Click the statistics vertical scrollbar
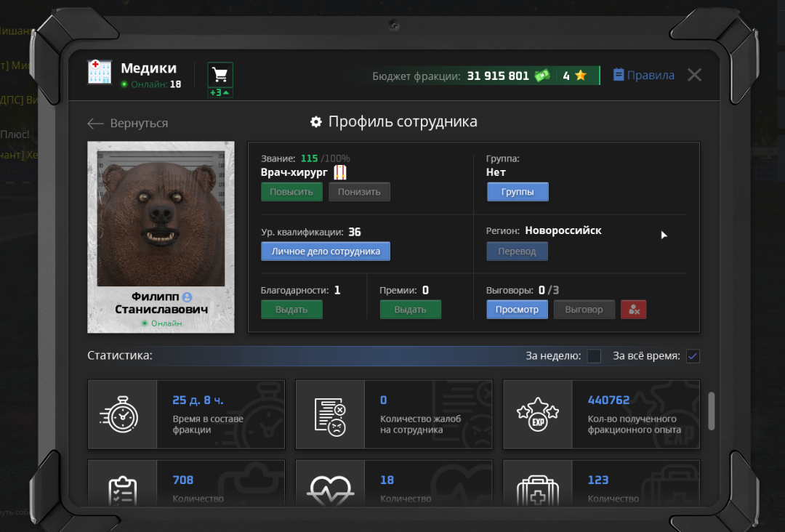Screen dimensions: 785x532 click(711, 411)
